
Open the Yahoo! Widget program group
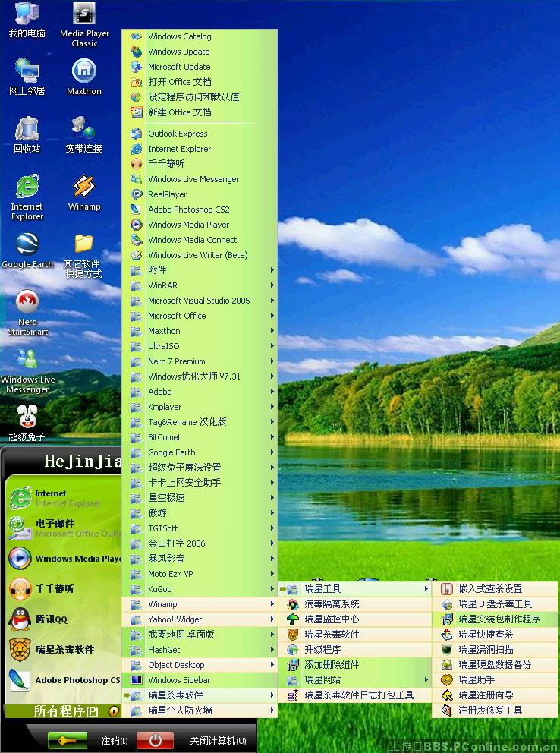point(200,619)
